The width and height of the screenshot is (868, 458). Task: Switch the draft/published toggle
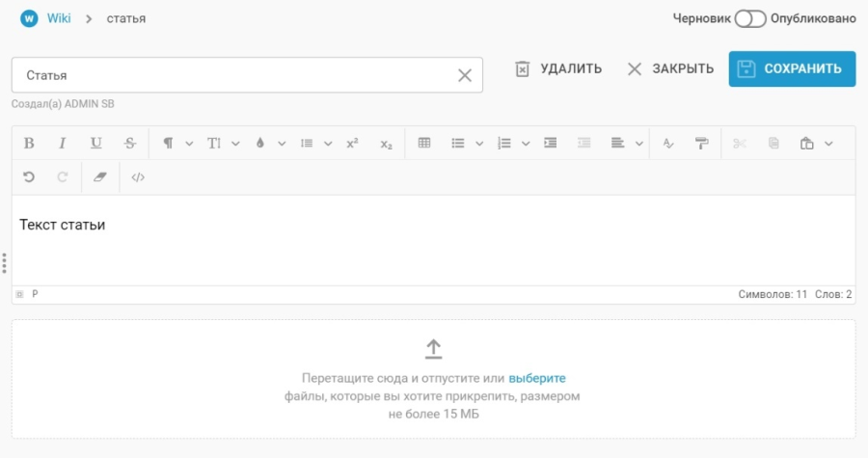tap(749, 18)
